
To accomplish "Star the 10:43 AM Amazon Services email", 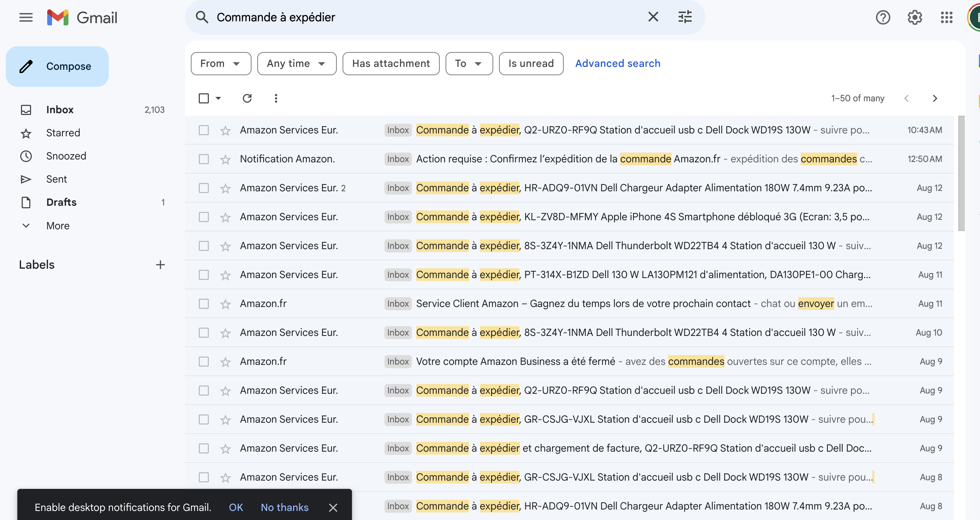I will [225, 131].
